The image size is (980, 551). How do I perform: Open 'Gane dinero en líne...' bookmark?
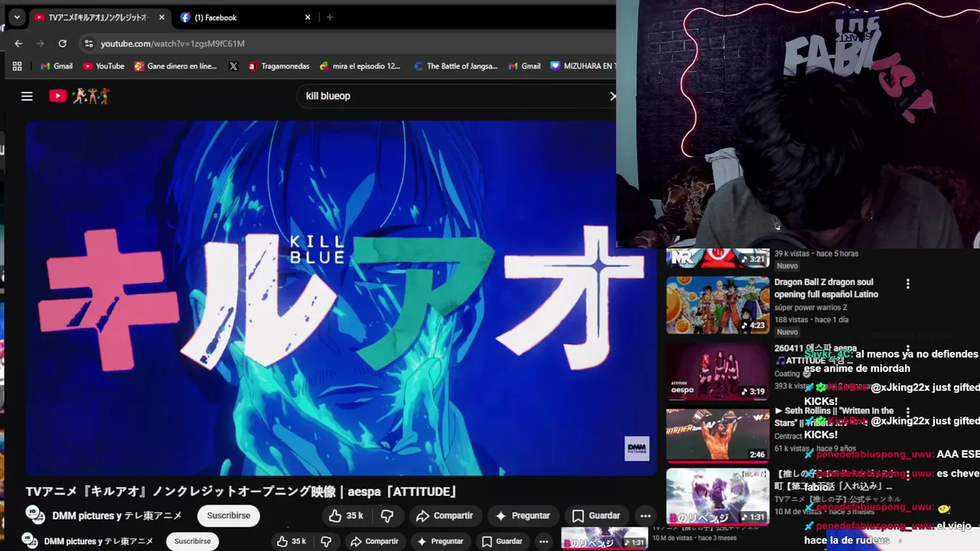(175, 67)
